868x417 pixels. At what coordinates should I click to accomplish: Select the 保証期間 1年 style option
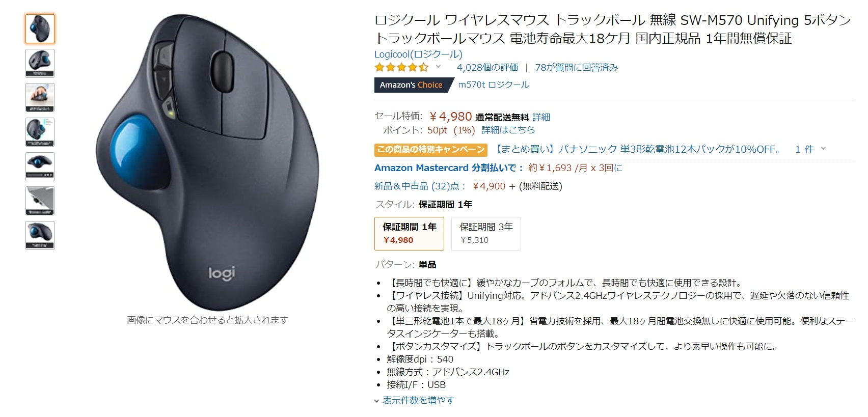pyautogui.click(x=409, y=234)
